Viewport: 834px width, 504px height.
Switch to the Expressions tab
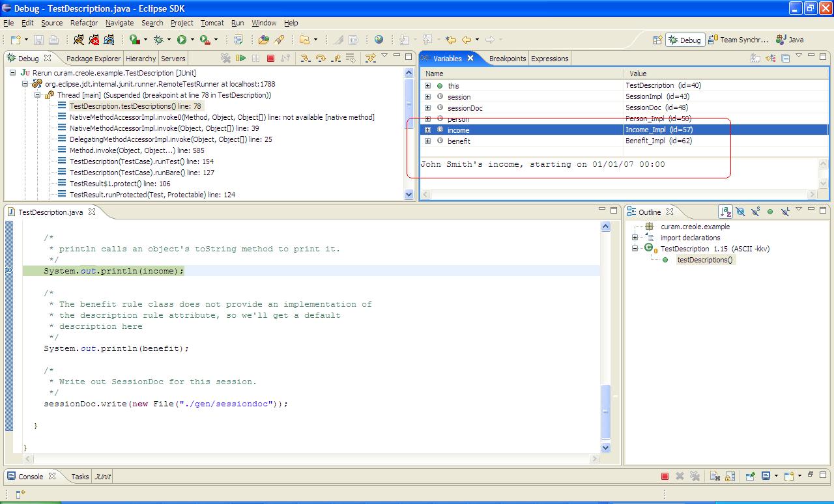[x=550, y=59]
